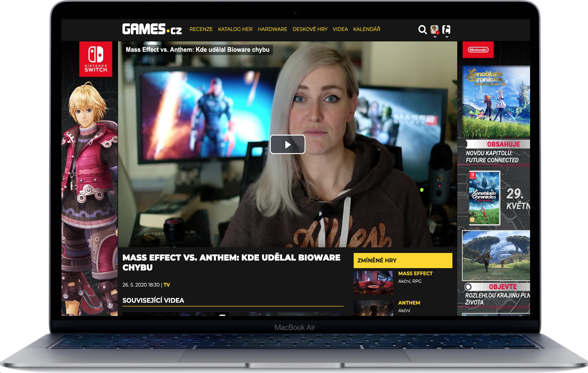This screenshot has height=373, width=588.
Task: Click the Zmíněné hry yellow header
Action: pyautogui.click(x=403, y=260)
